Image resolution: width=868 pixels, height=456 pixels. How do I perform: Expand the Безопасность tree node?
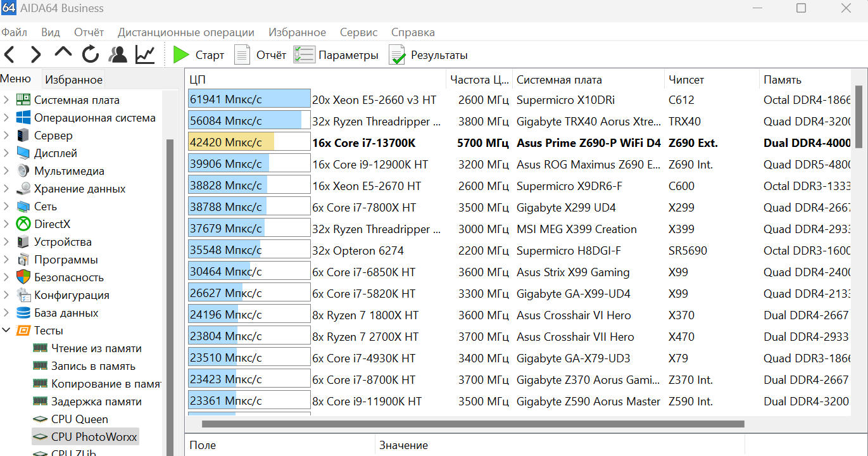coord(6,277)
